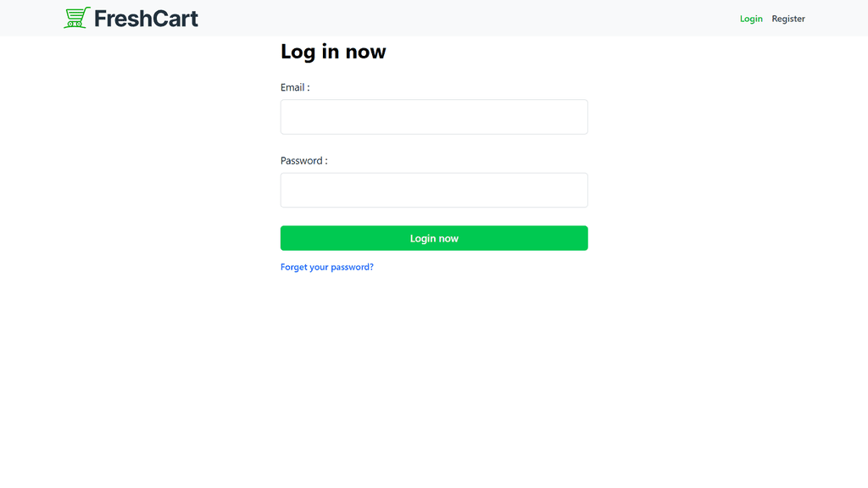Viewport: 868px width, 488px height.
Task: Go to the Register page
Action: click(788, 19)
